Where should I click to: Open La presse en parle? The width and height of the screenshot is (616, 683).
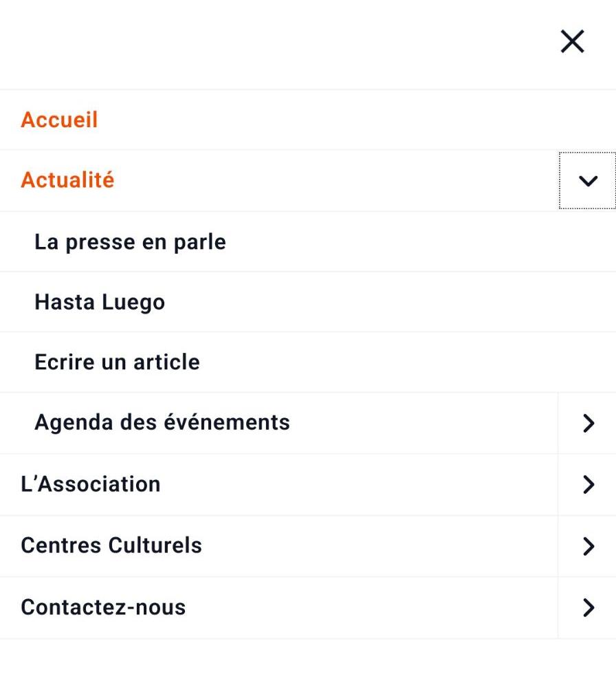point(130,242)
